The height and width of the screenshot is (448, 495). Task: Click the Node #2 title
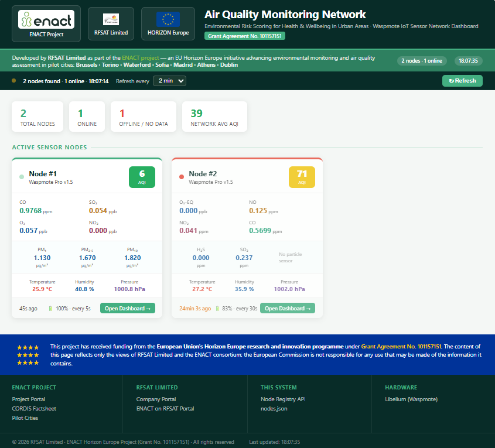pos(203,173)
